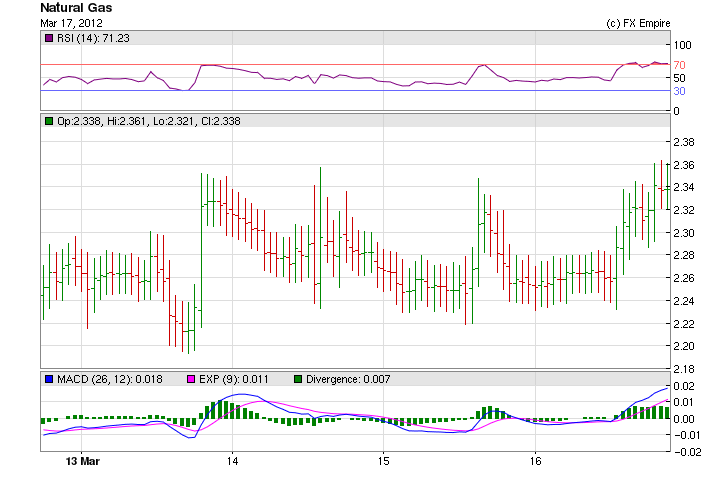Click the "2.20" price axis label
710x487 pixels.
point(684,346)
